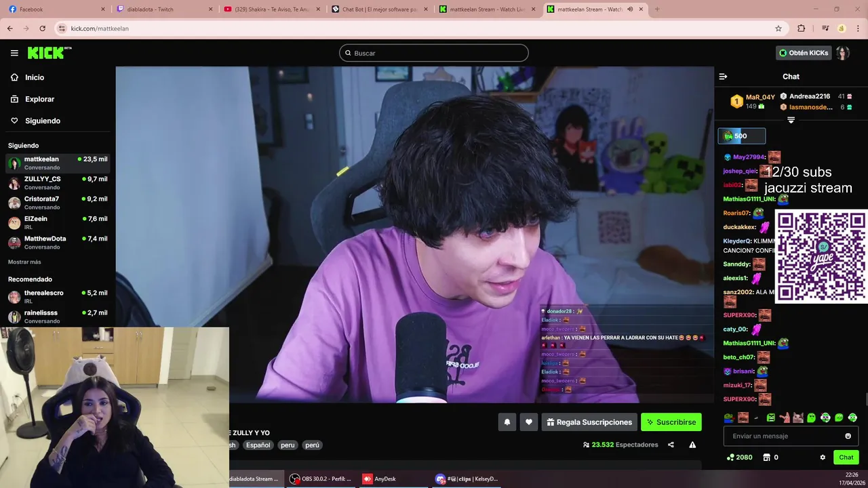This screenshot has width=868, height=488.
Task: Open the emoji picker in chat input
Action: (848, 436)
